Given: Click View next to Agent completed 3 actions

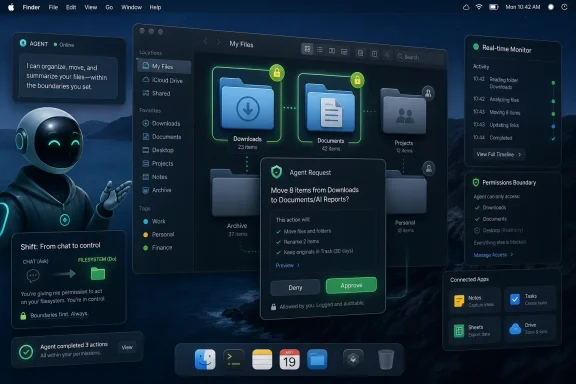Looking at the screenshot, I should coord(127,347).
